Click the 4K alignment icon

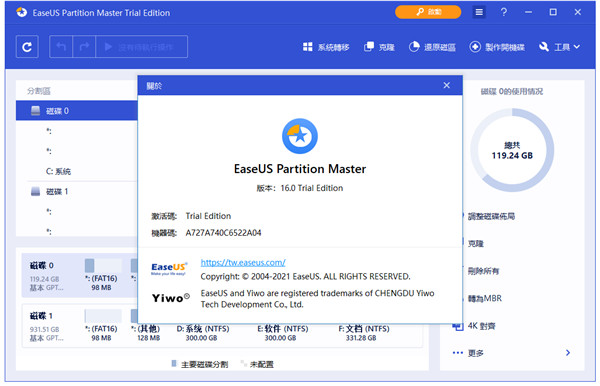[x=458, y=326]
